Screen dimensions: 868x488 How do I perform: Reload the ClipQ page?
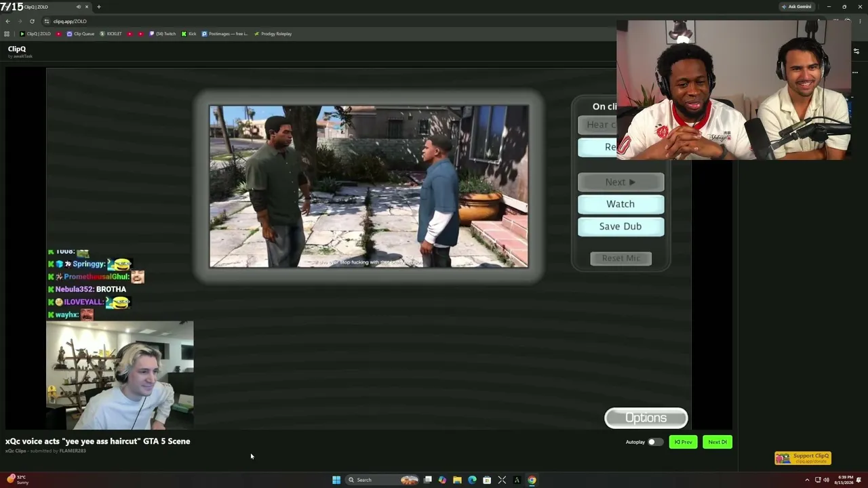[32, 21]
